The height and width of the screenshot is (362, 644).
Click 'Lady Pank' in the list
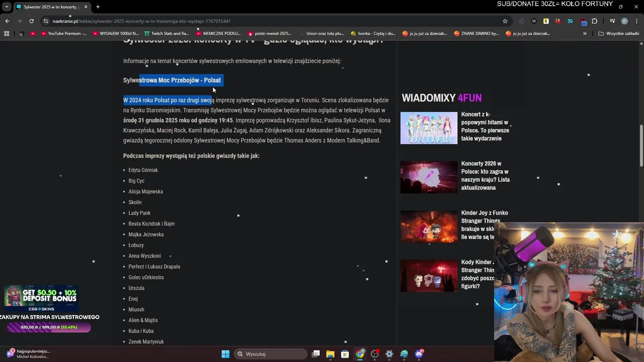click(139, 213)
